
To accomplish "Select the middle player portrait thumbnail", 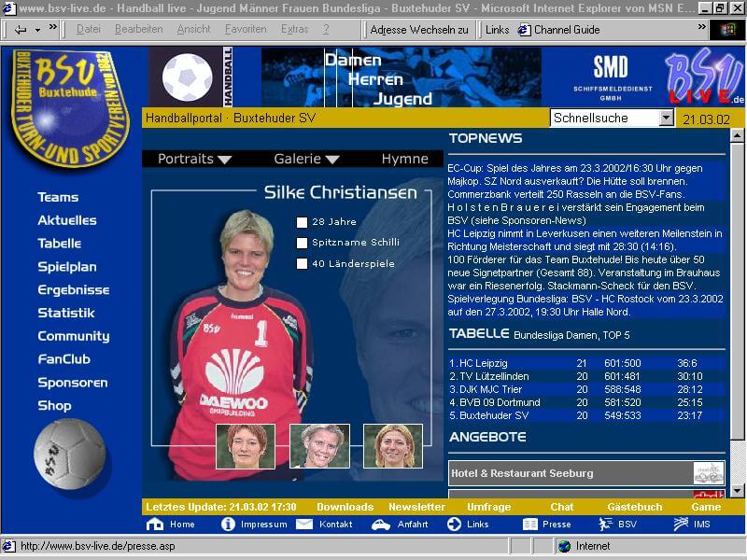I will pyautogui.click(x=319, y=446).
